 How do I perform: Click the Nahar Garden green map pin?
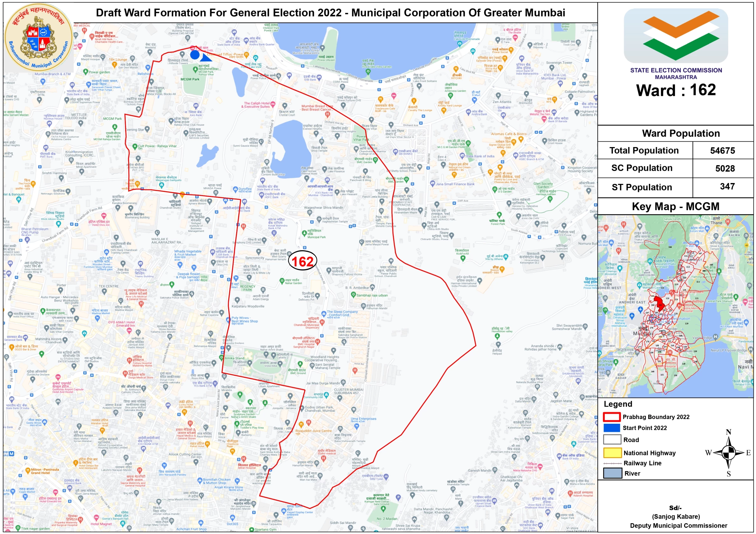282,281
